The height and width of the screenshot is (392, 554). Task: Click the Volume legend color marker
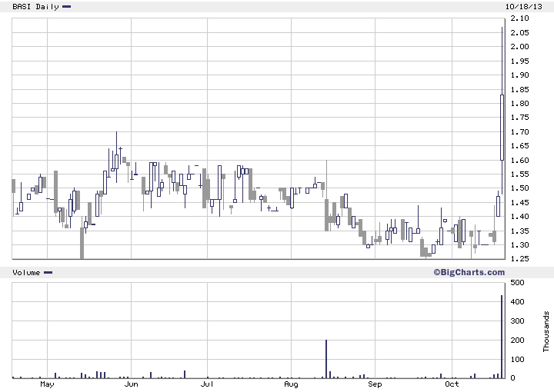coord(48,272)
